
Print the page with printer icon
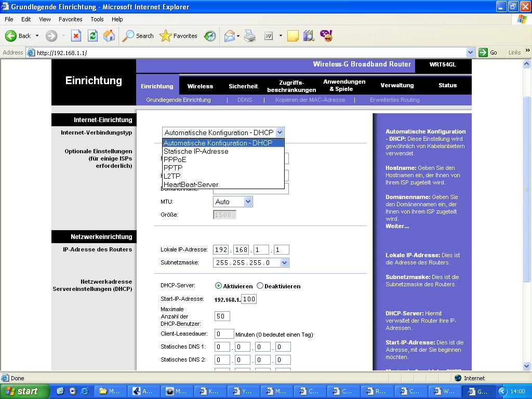tap(250, 36)
